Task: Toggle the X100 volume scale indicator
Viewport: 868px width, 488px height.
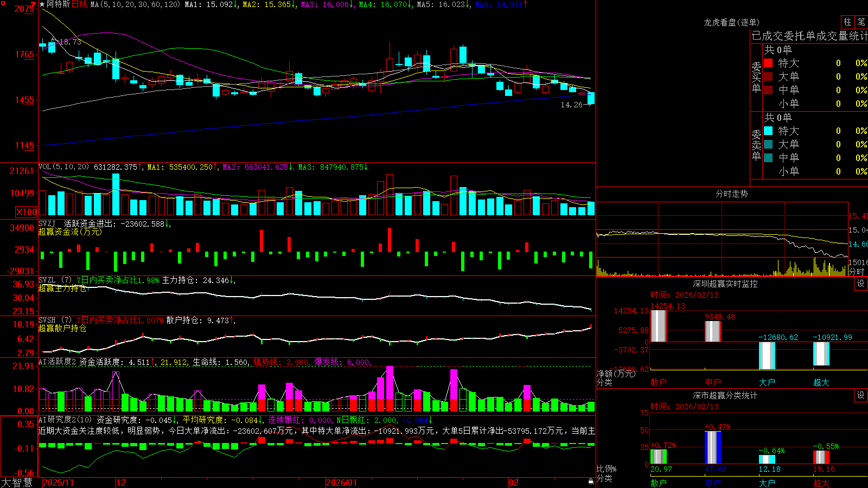Action: (26, 212)
